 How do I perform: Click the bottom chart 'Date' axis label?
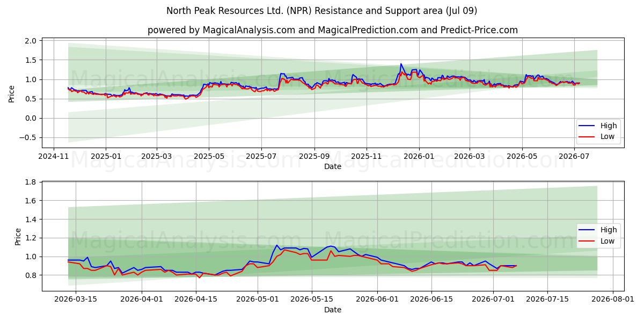pos(333,310)
